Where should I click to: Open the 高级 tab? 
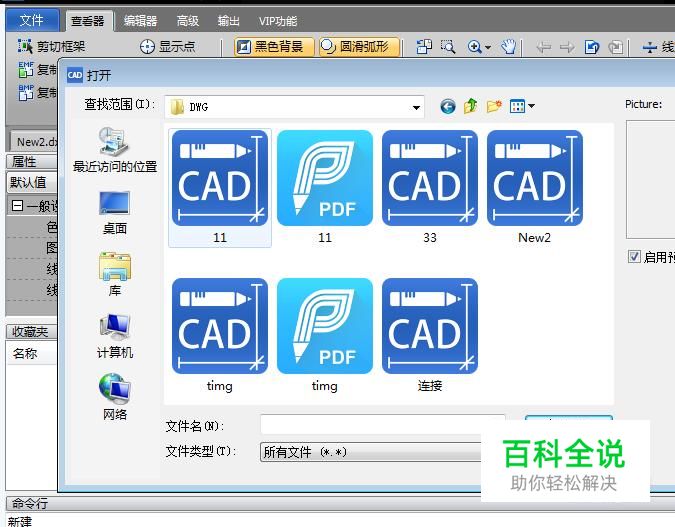click(188, 21)
